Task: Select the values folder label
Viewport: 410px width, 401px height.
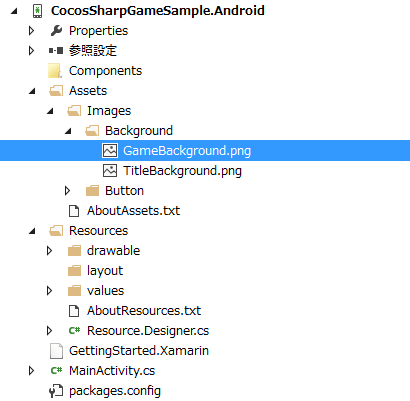Action: click(x=105, y=291)
